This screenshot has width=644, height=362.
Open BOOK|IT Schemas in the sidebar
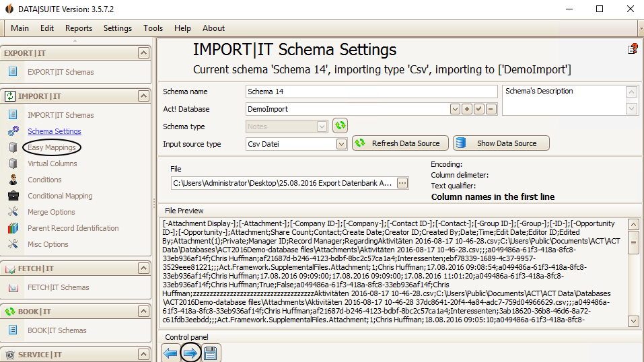[x=57, y=330]
